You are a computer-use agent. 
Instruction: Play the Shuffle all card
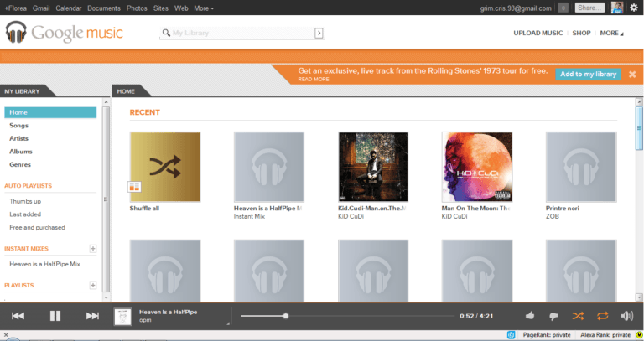coord(165,167)
